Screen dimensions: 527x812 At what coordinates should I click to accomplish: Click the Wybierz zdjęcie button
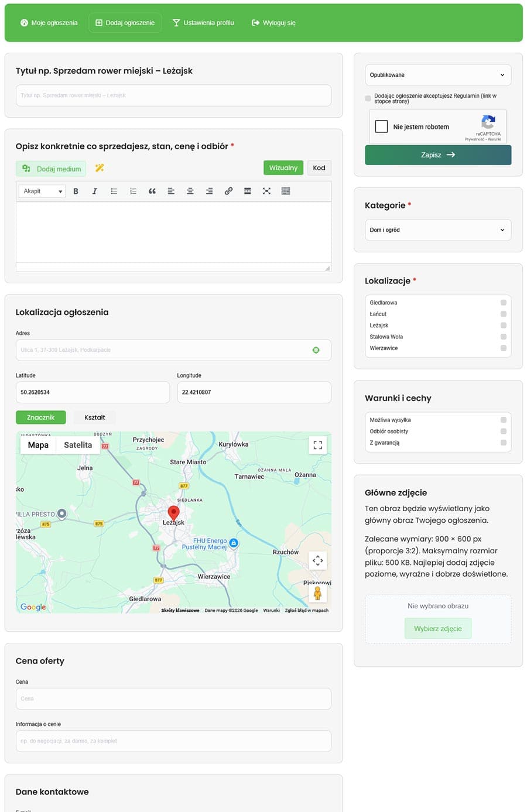coord(438,629)
